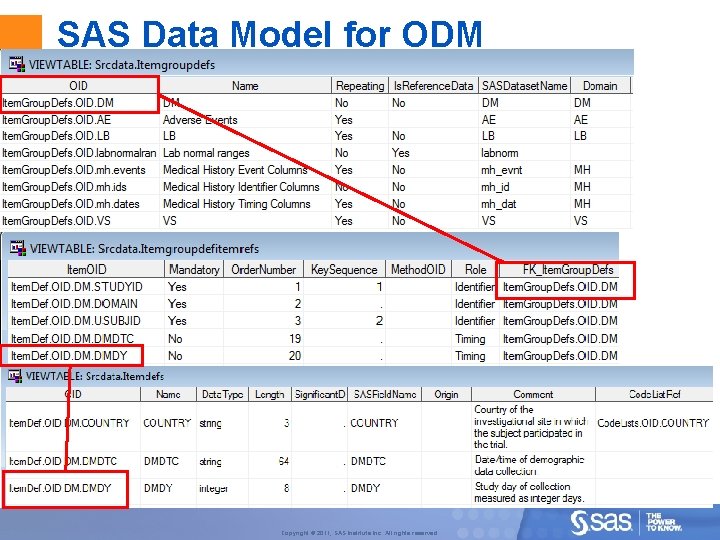Click the CodeListRef column header
Image resolution: width=720 pixels, height=540 pixels.
pos(654,394)
